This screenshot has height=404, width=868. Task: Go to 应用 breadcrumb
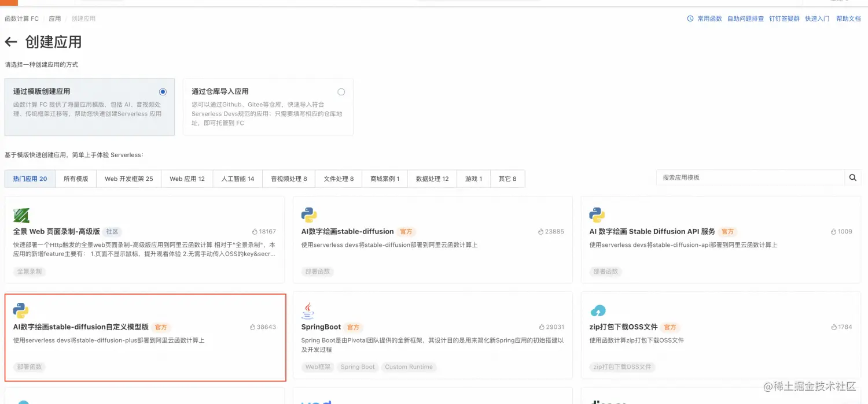point(55,18)
